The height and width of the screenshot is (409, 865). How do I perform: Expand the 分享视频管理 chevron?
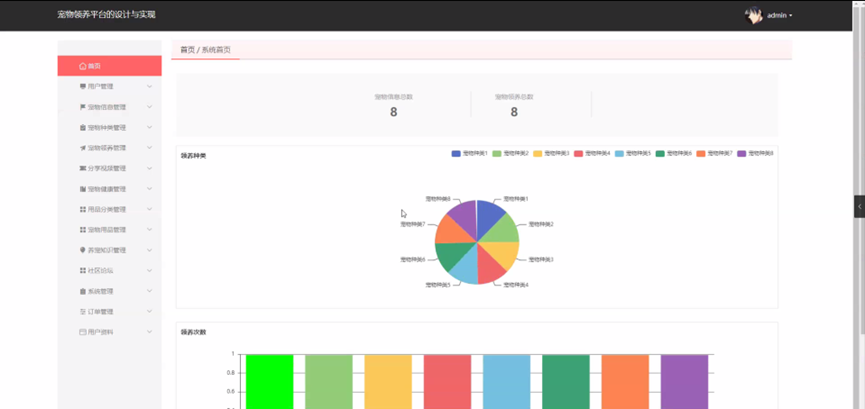click(149, 168)
